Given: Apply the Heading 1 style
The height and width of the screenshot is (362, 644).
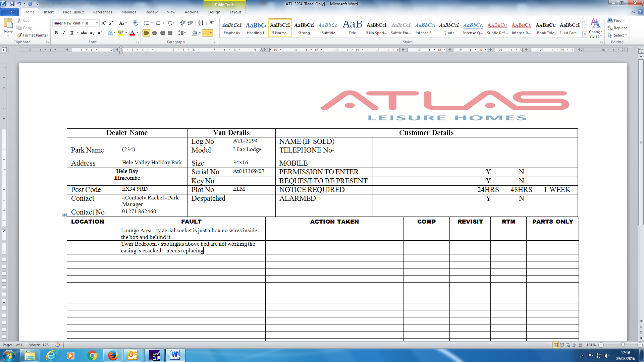Looking at the screenshot, I should click(256, 28).
